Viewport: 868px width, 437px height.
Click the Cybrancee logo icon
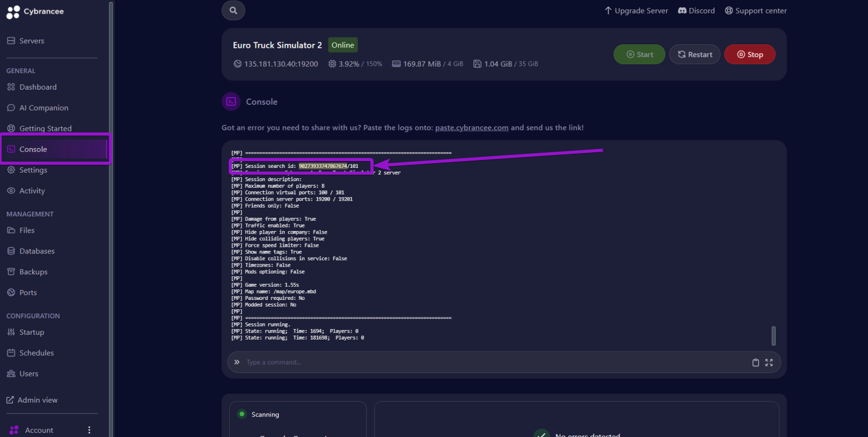[13, 12]
